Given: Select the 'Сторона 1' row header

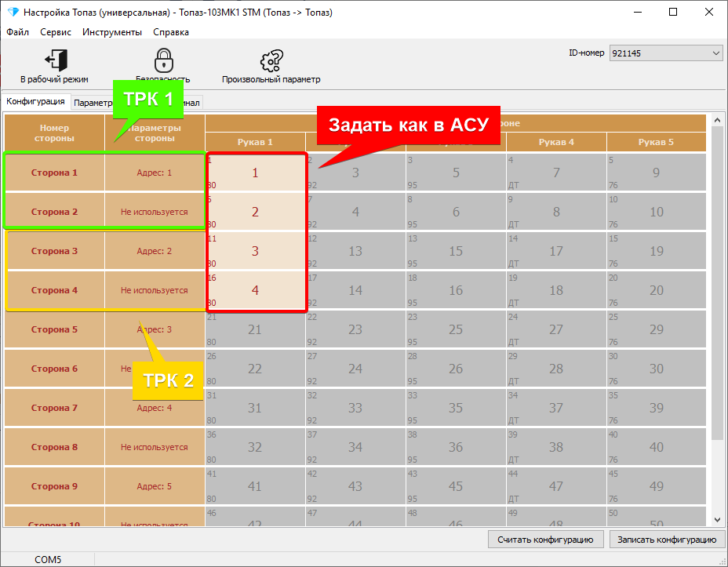Looking at the screenshot, I should (54, 173).
